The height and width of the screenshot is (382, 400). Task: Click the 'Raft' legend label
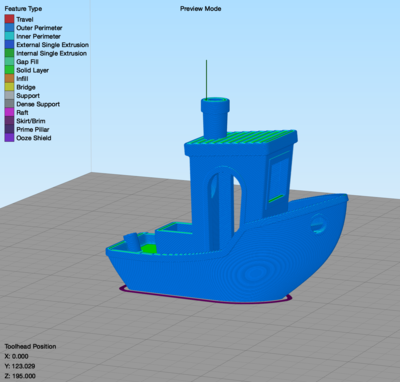pos(22,113)
